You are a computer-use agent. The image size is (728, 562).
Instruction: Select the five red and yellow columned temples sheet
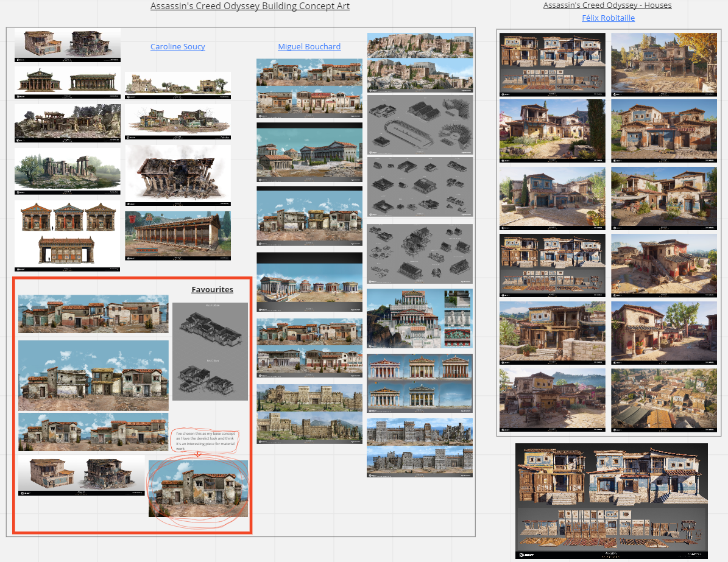tap(420, 384)
